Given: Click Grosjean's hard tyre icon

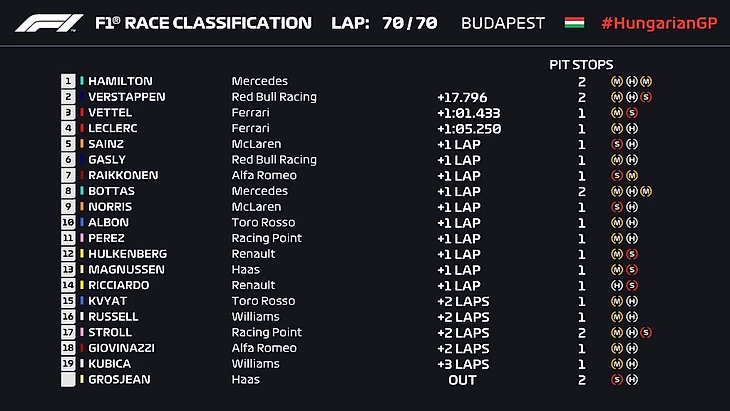Looking at the screenshot, I should tap(633, 379).
